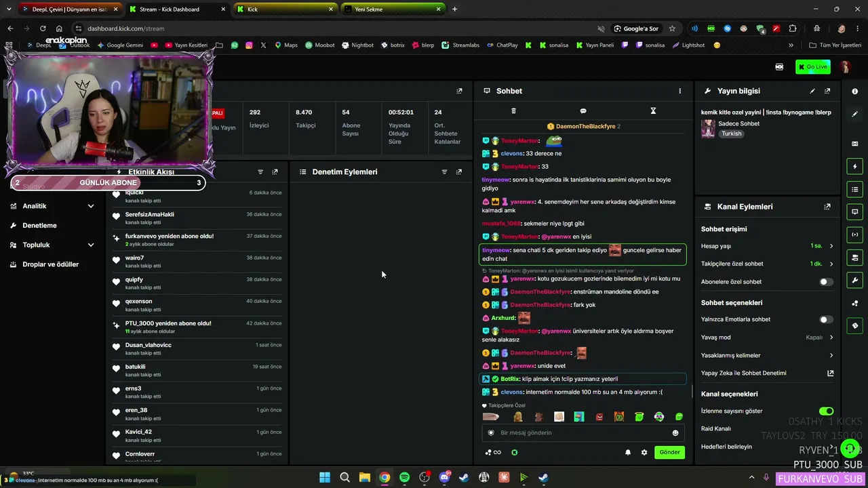868x488 pixels.
Task: Click username ToneyMarton saying 33
Action: tap(520, 167)
